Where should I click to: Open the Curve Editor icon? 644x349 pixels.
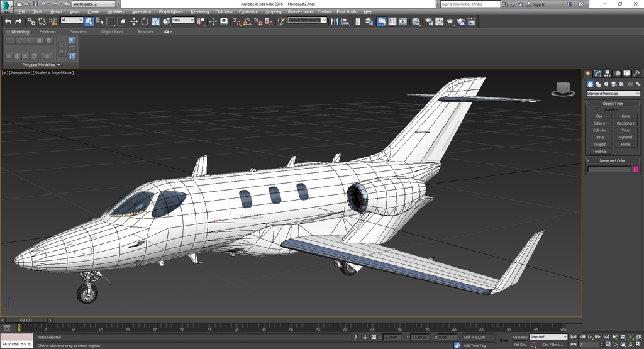click(x=392, y=21)
